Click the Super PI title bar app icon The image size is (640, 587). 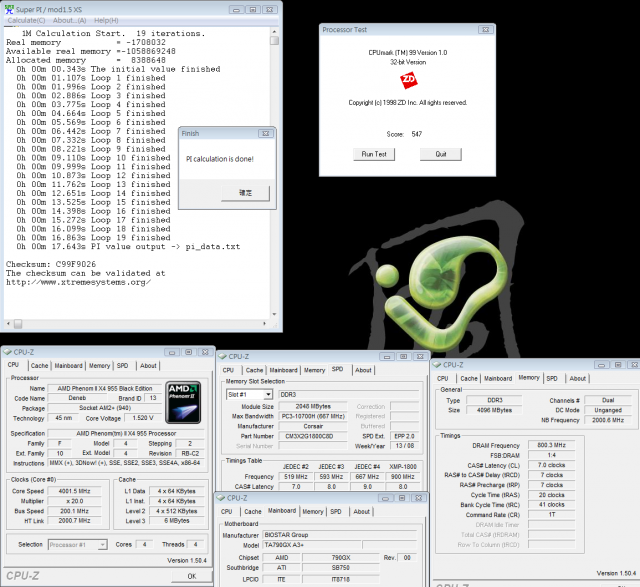9,9
